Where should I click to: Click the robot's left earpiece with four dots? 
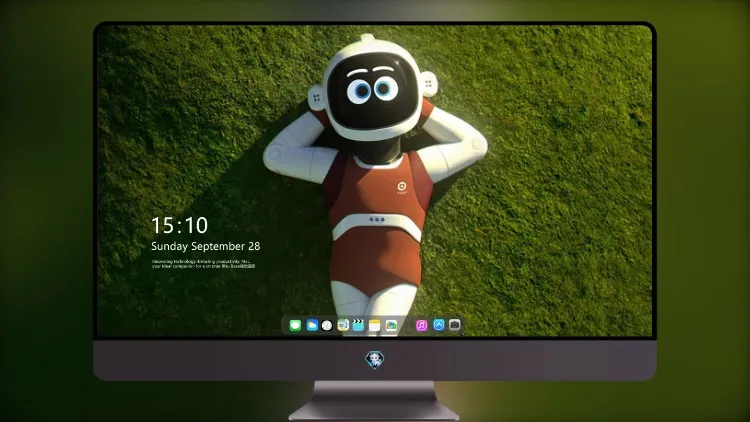coord(316,98)
